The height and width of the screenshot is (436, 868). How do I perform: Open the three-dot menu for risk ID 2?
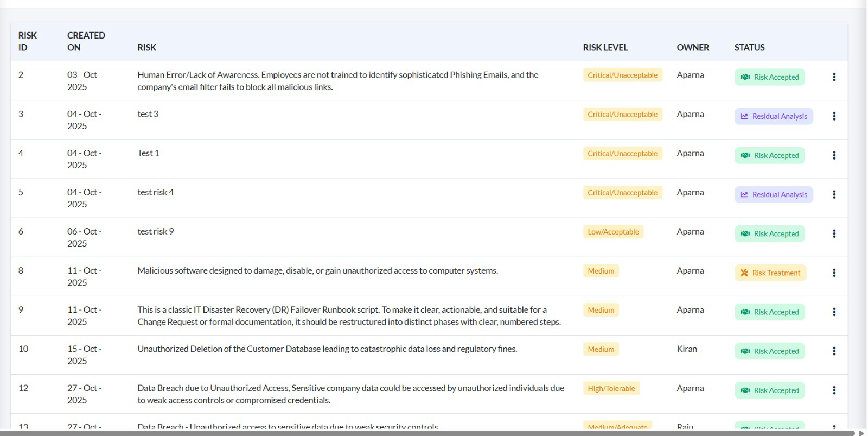834,77
